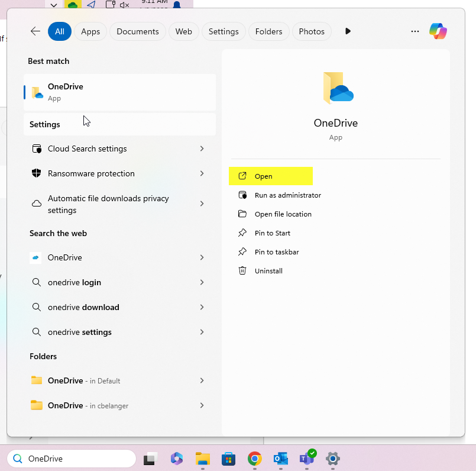The width and height of the screenshot is (476, 471).
Task: Show more filter tabs with the arrow
Action: tap(348, 31)
